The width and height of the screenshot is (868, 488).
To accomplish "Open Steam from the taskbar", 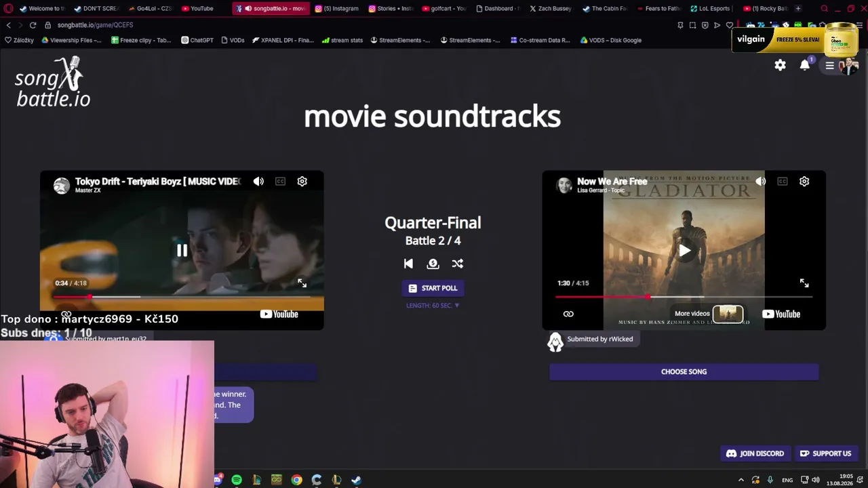I will [x=356, y=480].
